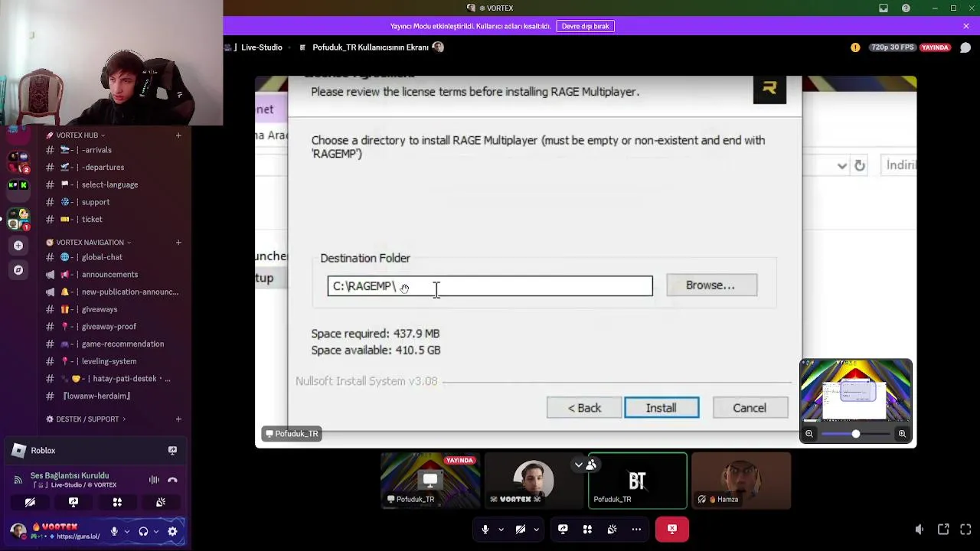Click the Cancel button in installer
The image size is (980, 551).
point(750,408)
